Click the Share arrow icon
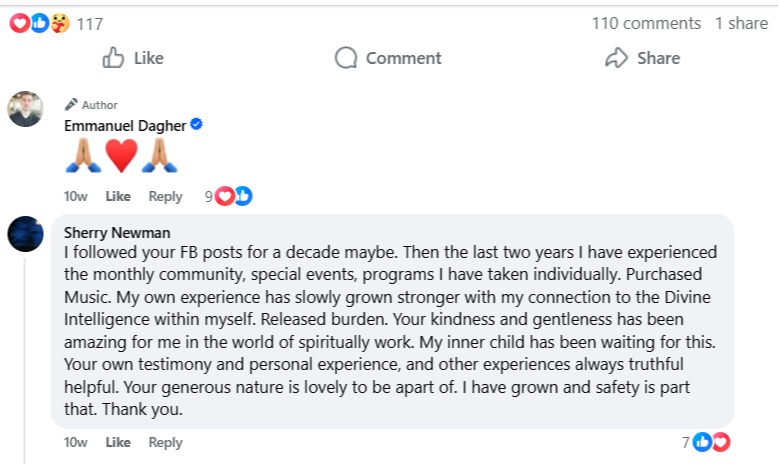Image resolution: width=779 pixels, height=464 pixels. coord(617,58)
